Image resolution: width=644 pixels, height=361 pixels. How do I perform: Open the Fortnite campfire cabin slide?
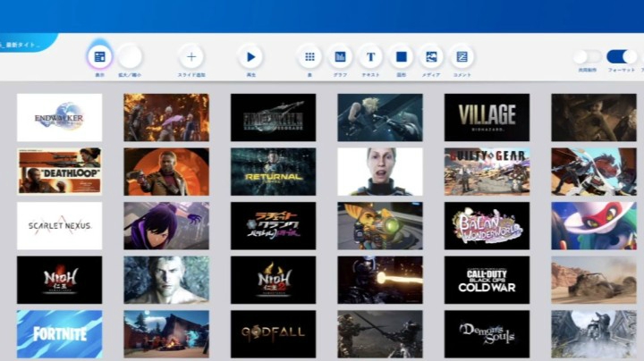pos(166,334)
